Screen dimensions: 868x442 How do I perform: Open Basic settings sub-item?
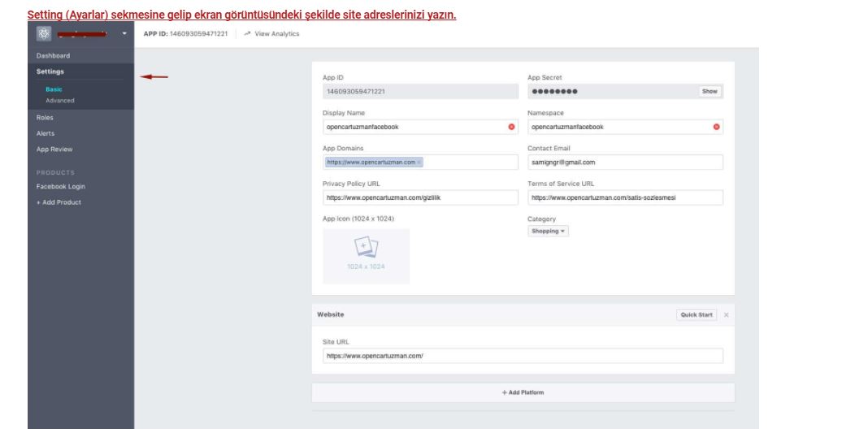[x=54, y=89]
